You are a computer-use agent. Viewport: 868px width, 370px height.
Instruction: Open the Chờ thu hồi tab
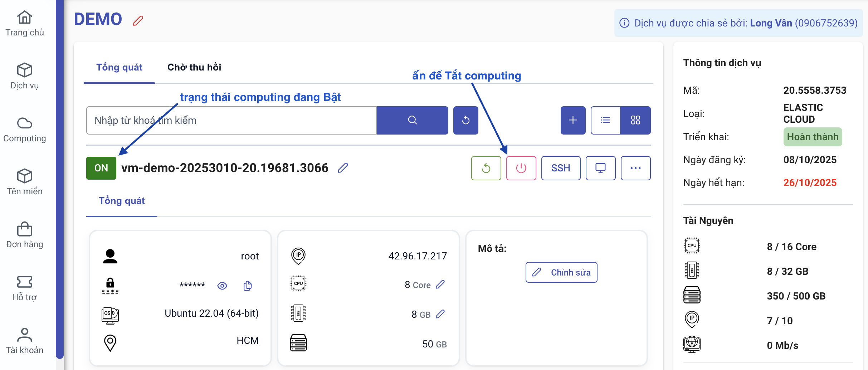pos(194,67)
